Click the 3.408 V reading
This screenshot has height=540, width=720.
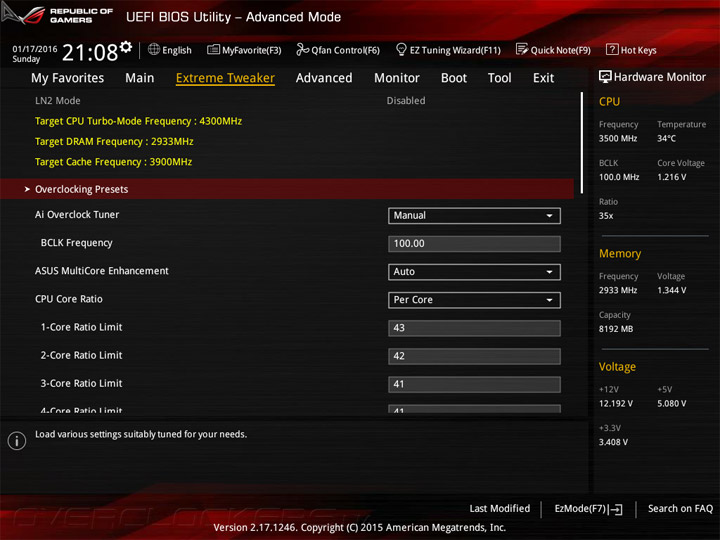coord(613,442)
